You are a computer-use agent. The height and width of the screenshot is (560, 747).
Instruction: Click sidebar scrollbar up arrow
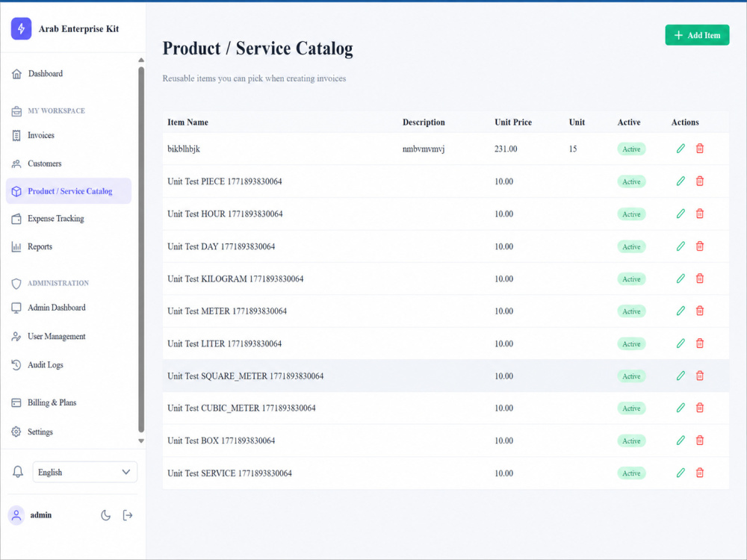(141, 60)
